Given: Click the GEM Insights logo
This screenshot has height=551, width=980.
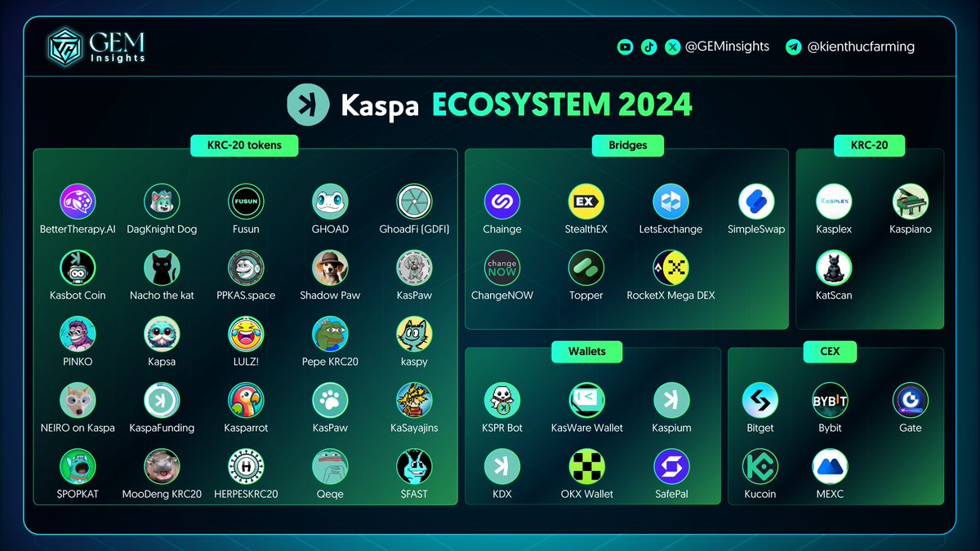Looking at the screenshot, I should pos(98,46).
